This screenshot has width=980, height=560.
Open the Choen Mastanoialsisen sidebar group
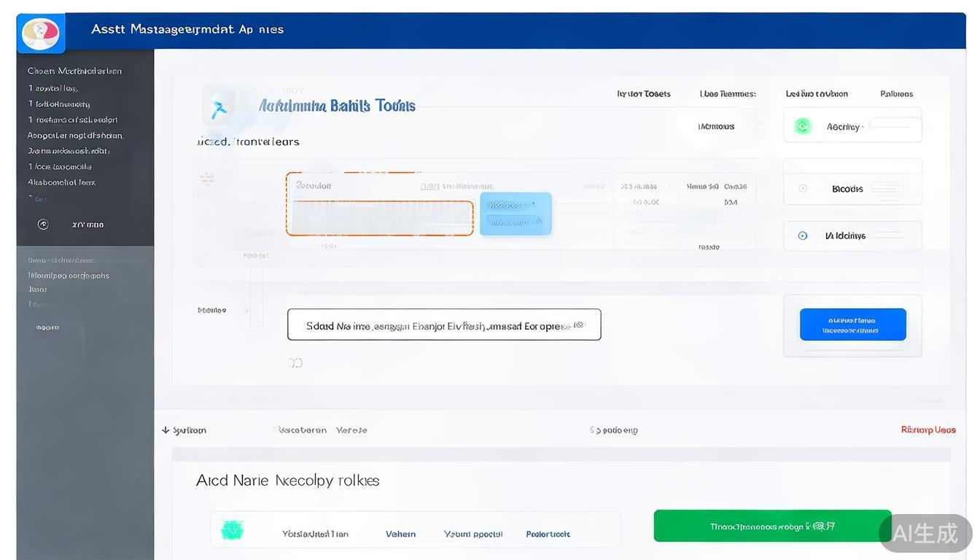click(x=74, y=71)
